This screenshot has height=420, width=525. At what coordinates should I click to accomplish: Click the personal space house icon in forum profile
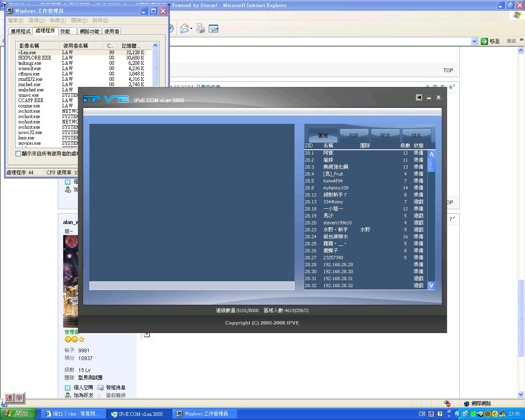pyautogui.click(x=68, y=388)
